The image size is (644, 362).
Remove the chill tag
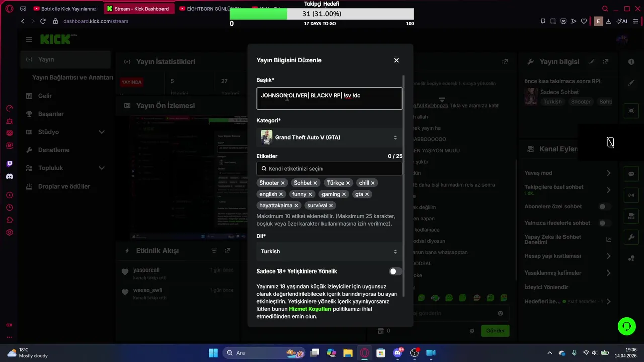373,183
